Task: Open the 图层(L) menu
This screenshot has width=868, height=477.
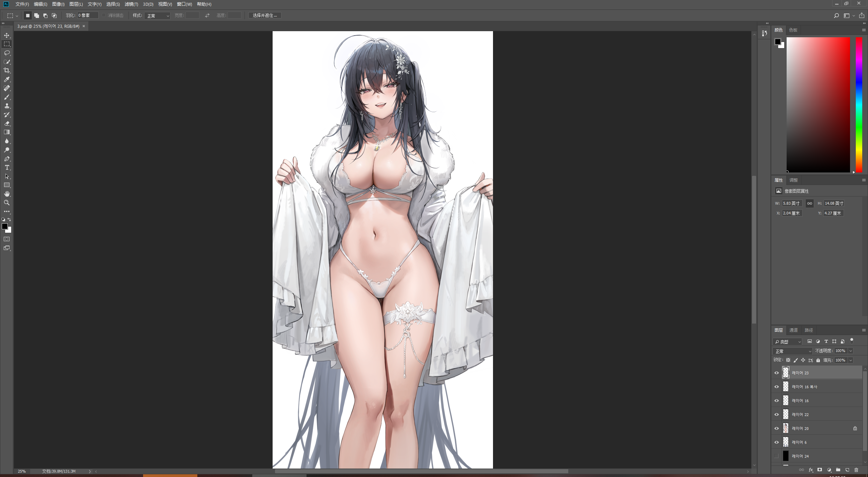Action: point(76,4)
